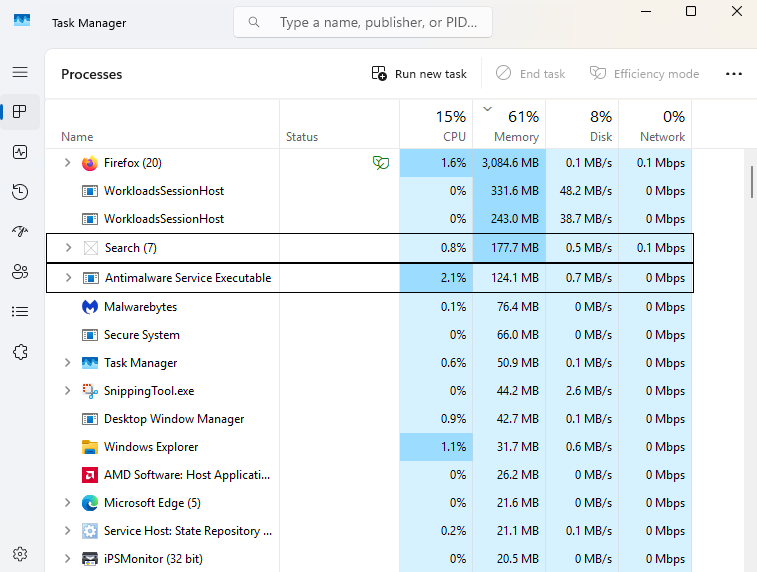Open the Performance page in the sidebar
This screenshot has height=572, width=757.
coord(20,152)
